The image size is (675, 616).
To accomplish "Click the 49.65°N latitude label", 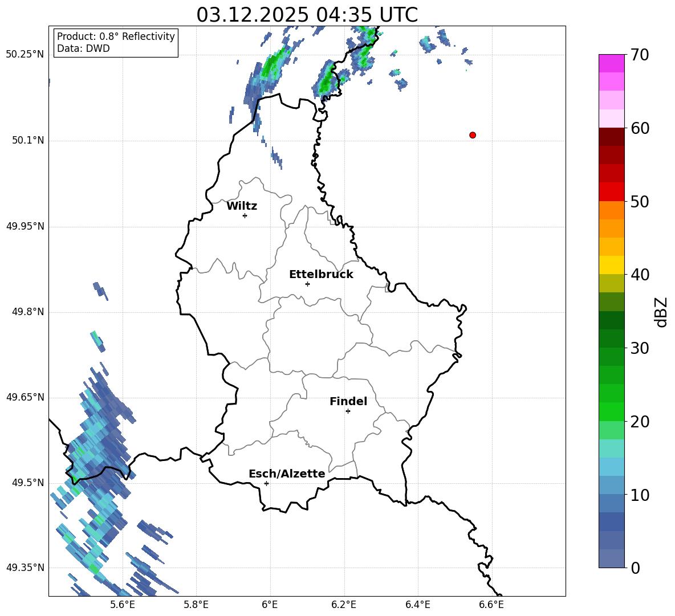I will click(x=25, y=397).
